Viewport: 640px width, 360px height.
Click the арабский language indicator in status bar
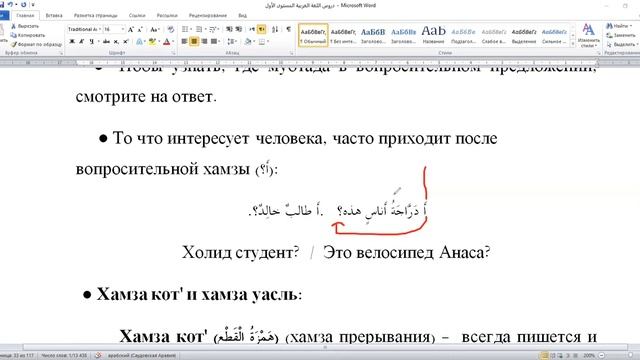tap(142, 356)
